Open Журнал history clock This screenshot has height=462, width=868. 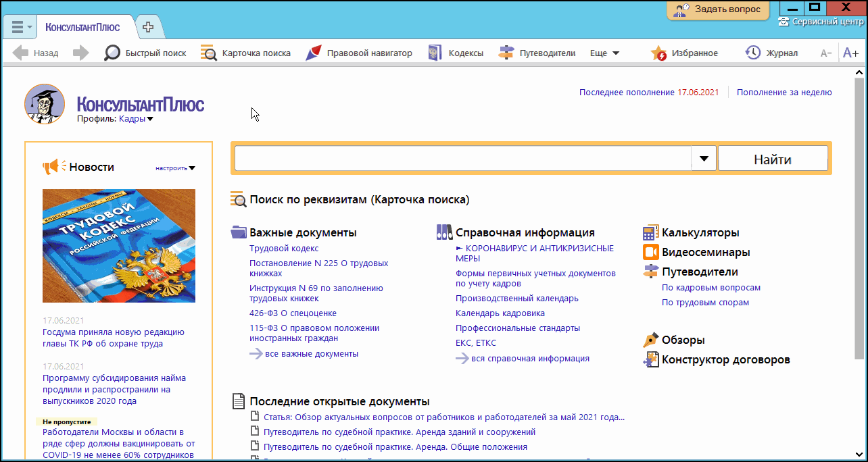click(771, 53)
